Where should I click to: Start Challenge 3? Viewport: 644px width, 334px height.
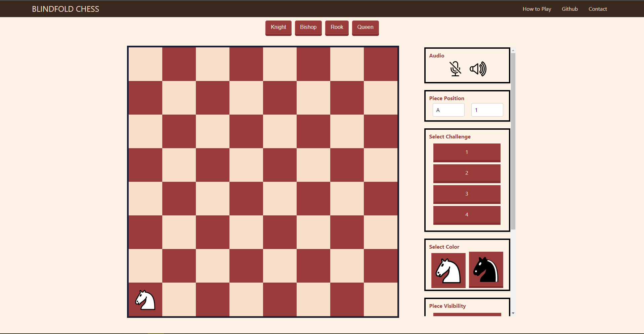[467, 194]
